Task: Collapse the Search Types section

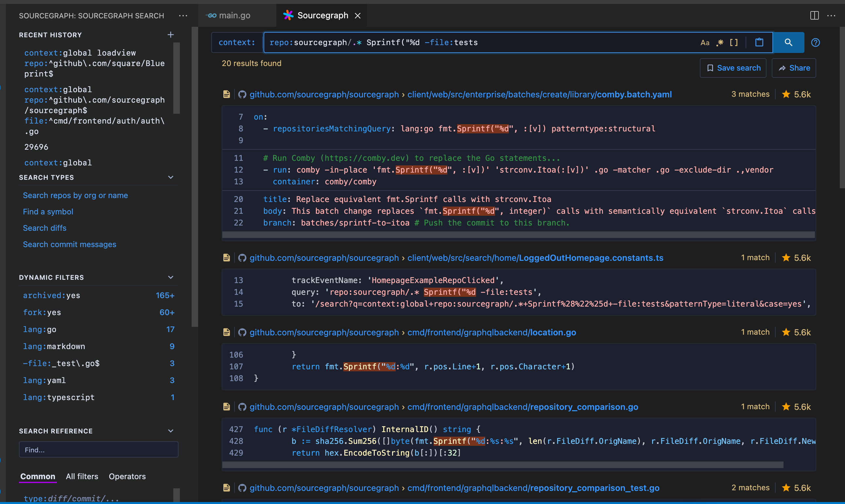Action: pos(171,177)
